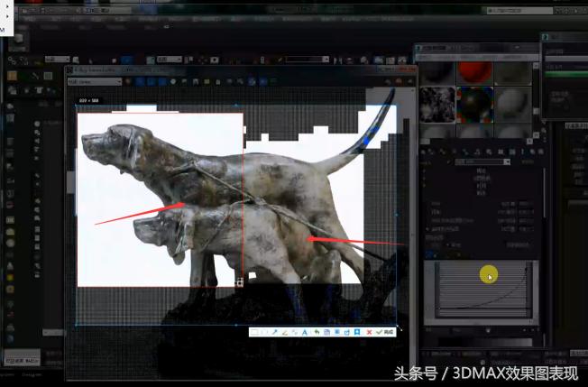The width and height of the screenshot is (588, 387).
Task: Go forward to sibling icon in Material Editor
Action: coord(541,152)
